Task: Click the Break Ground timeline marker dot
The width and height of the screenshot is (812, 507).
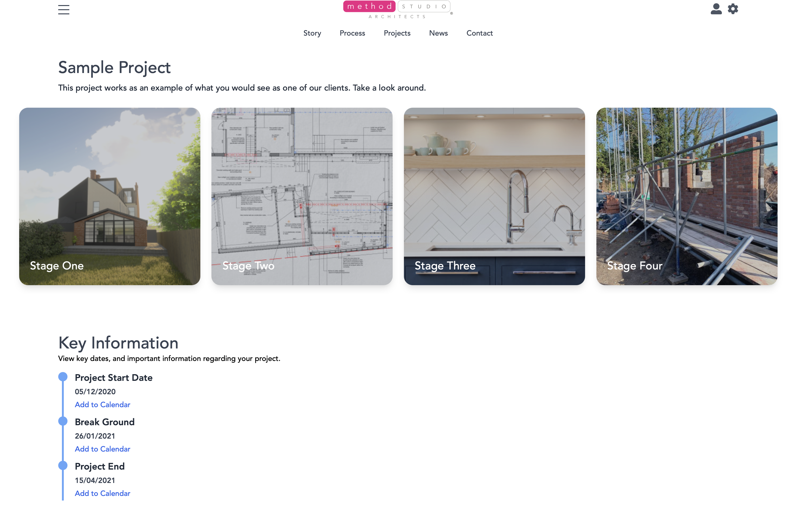Action: coord(63,421)
